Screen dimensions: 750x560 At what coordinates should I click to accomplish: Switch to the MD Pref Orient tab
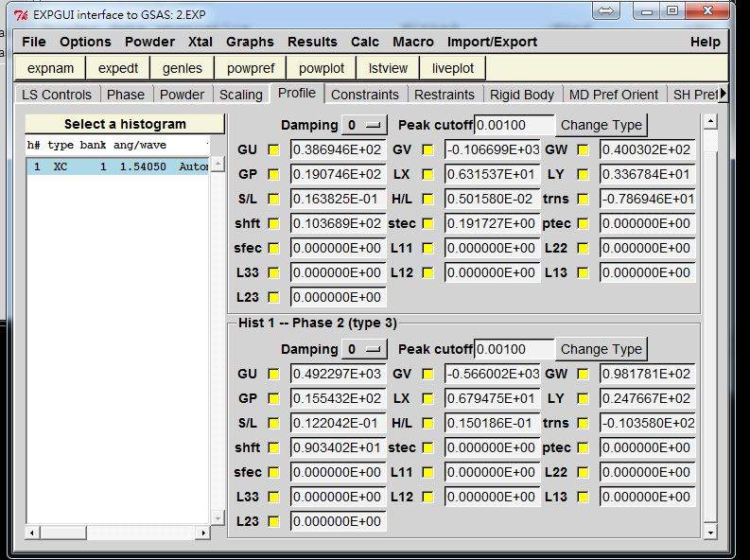[x=614, y=95]
